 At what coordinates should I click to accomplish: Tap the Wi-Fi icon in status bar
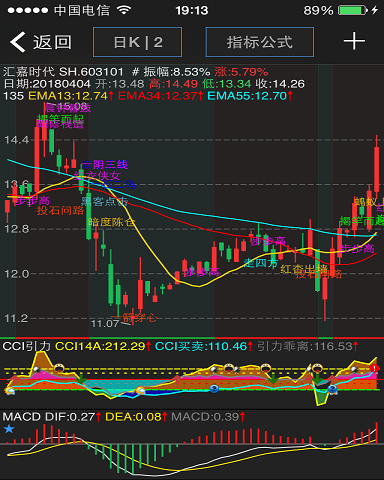click(x=124, y=10)
